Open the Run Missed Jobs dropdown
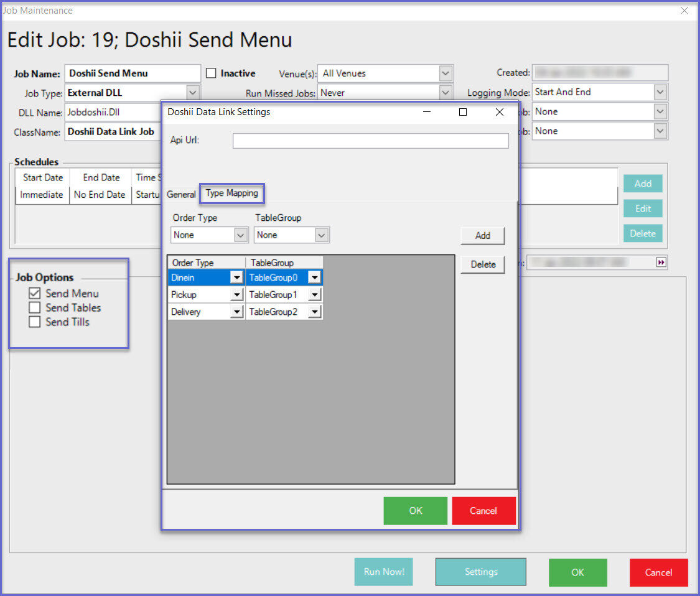Viewport: 700px width, 596px height. click(446, 93)
